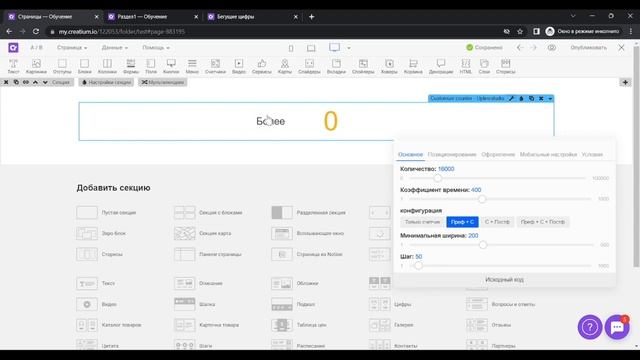Open Мобильные настройки tab
Image resolution: width=640 pixels, height=360 pixels.
click(548, 154)
